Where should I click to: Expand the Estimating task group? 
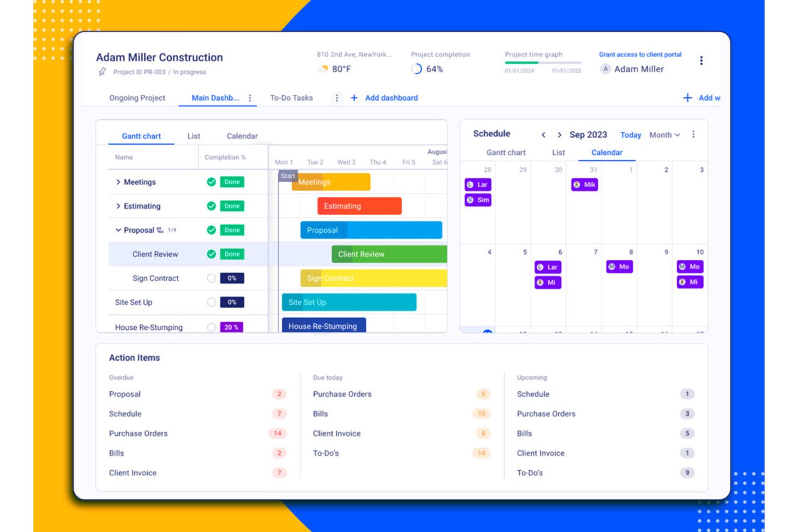click(118, 206)
